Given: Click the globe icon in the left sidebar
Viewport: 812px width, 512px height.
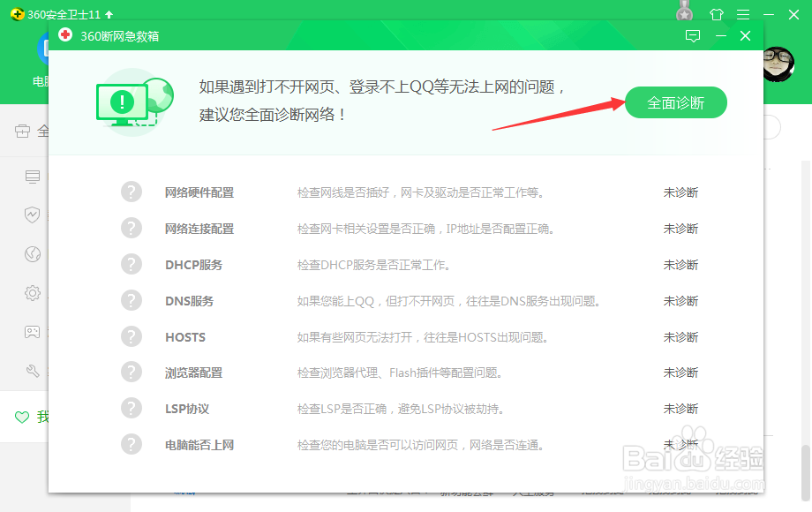Looking at the screenshot, I should (x=32, y=254).
